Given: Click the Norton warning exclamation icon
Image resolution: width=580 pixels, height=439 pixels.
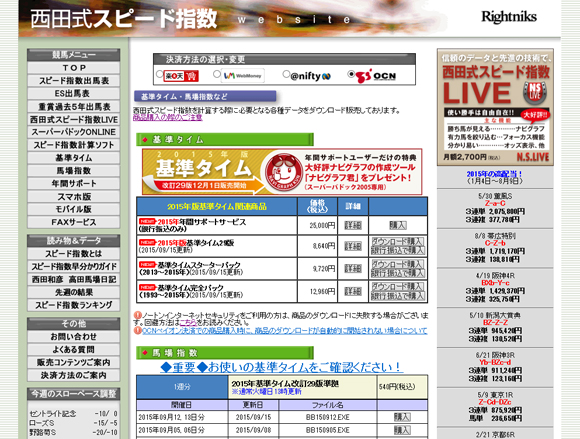Looking at the screenshot, I should point(137,315).
